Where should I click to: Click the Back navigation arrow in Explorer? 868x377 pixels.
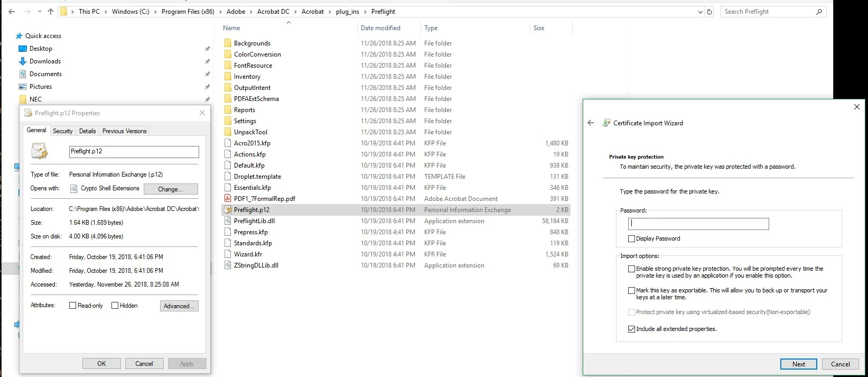[x=12, y=12]
